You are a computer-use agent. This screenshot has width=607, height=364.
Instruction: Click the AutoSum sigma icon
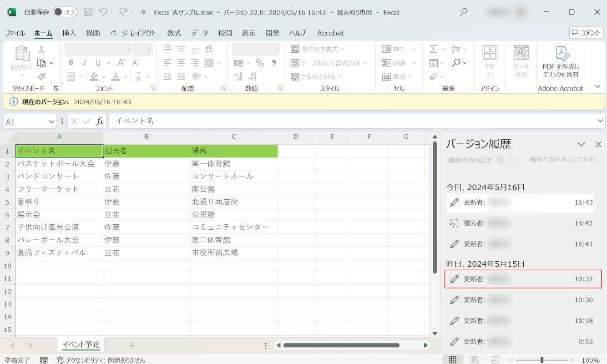coord(433,49)
